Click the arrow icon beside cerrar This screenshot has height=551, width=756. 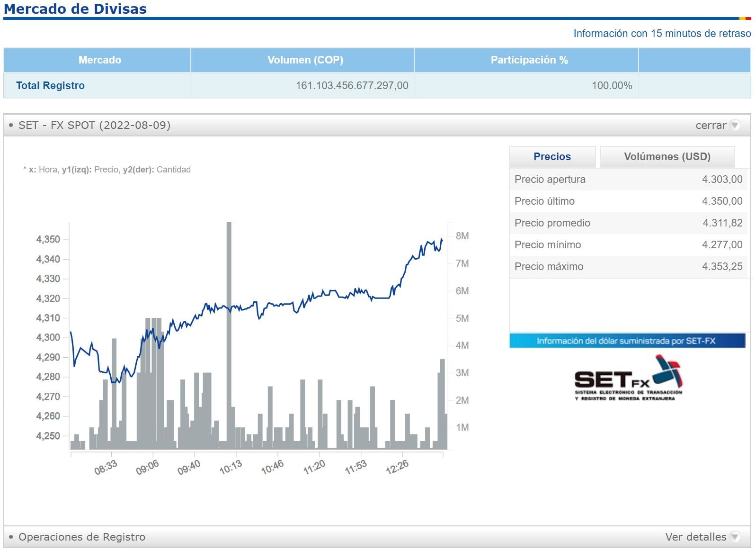click(735, 125)
